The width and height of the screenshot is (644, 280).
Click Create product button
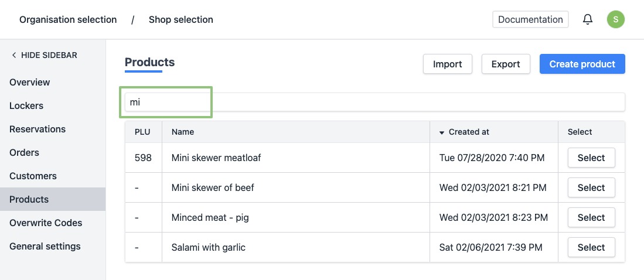coord(582,64)
